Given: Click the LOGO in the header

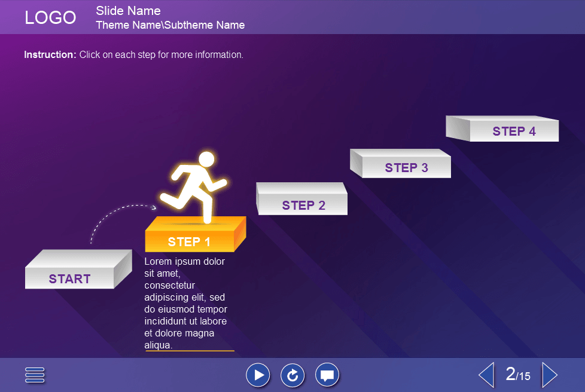Looking at the screenshot, I should (x=50, y=17).
